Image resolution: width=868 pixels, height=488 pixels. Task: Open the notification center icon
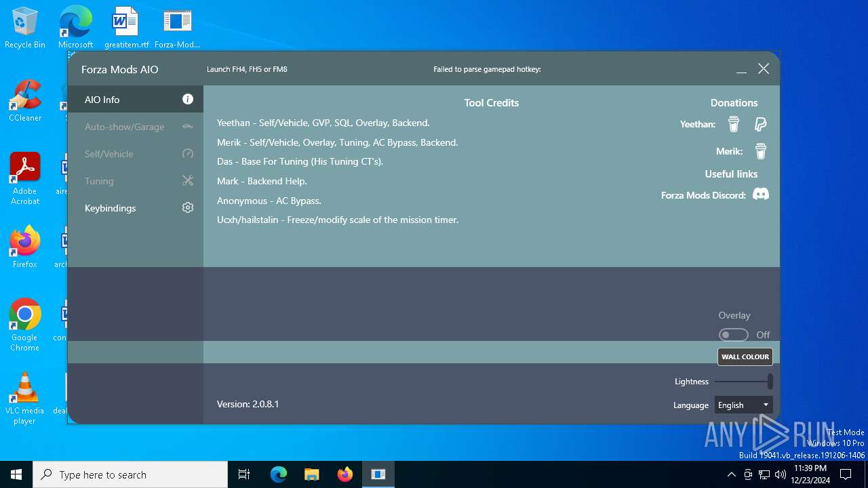(846, 474)
